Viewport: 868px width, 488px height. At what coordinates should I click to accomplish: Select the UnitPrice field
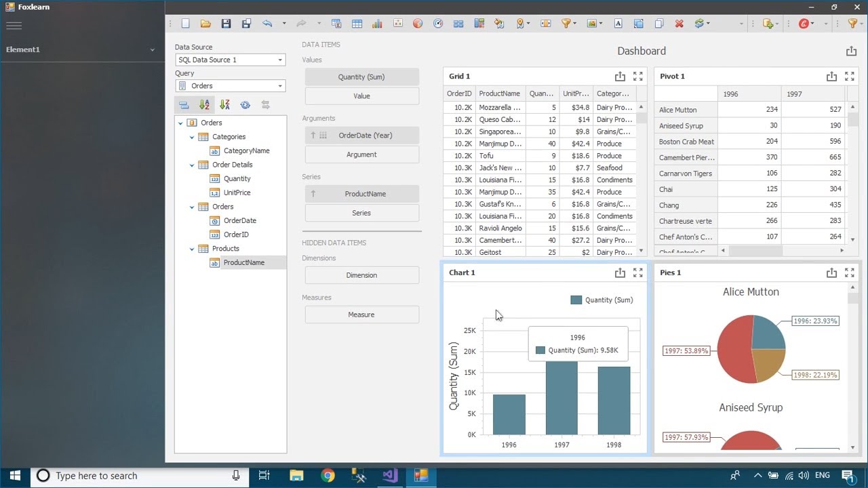237,192
